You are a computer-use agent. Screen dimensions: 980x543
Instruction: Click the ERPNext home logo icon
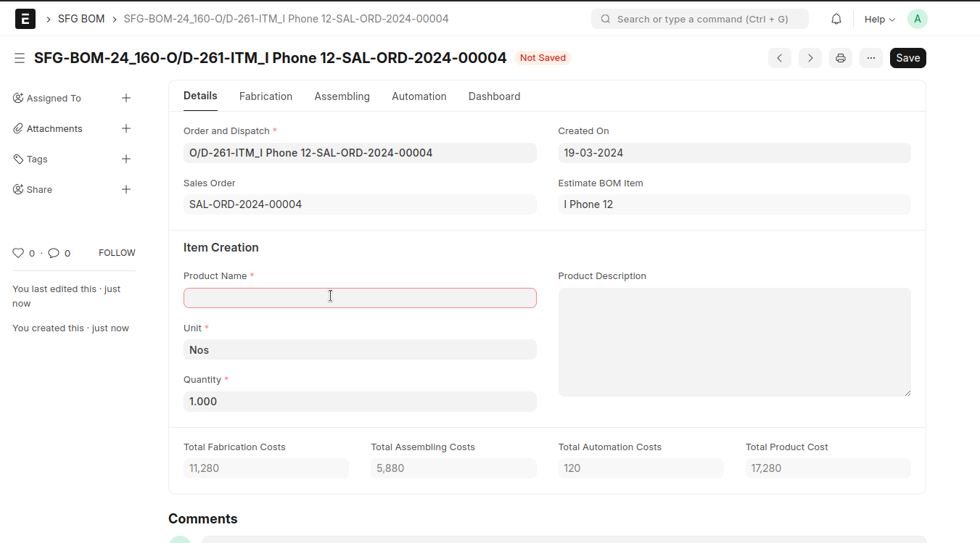(25, 19)
